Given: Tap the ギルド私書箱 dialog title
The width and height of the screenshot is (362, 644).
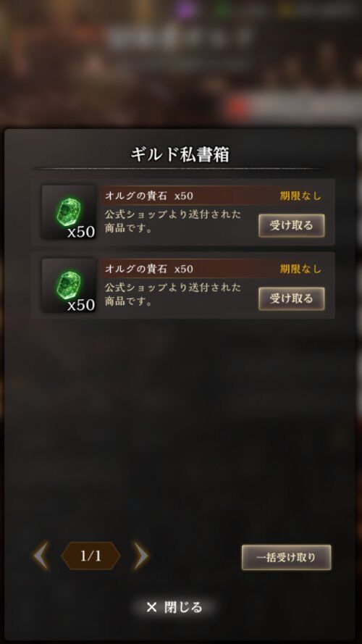Looking at the screenshot, I should point(180,155).
